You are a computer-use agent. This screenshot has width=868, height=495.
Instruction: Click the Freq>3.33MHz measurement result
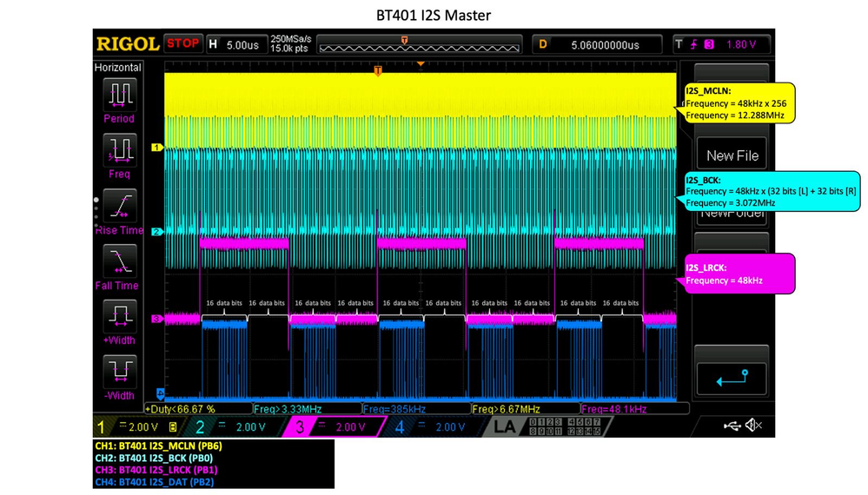(x=308, y=409)
